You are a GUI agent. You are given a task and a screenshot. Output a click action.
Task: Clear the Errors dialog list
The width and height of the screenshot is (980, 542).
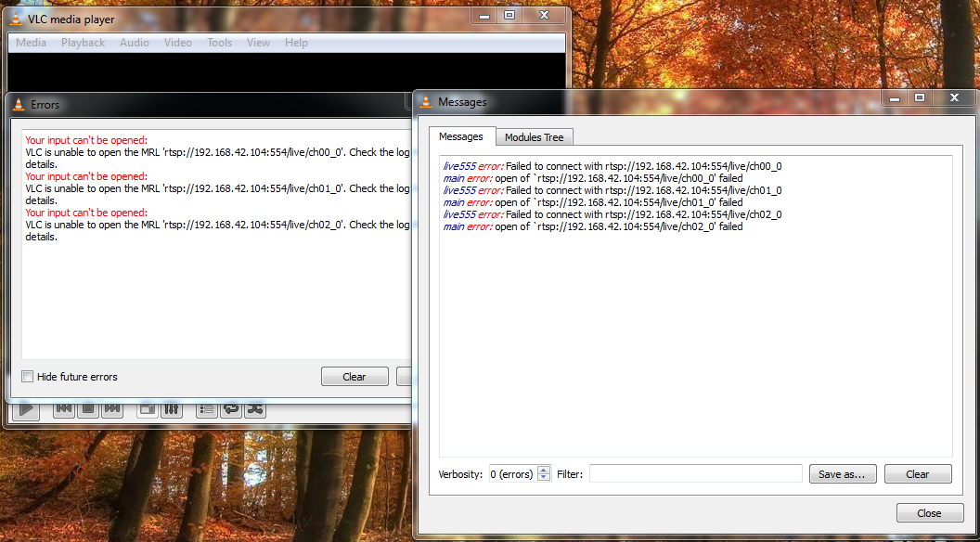click(x=355, y=377)
